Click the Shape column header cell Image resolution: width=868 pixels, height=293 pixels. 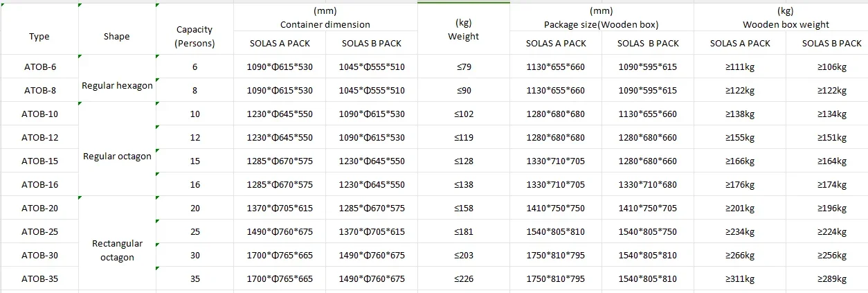116,37
